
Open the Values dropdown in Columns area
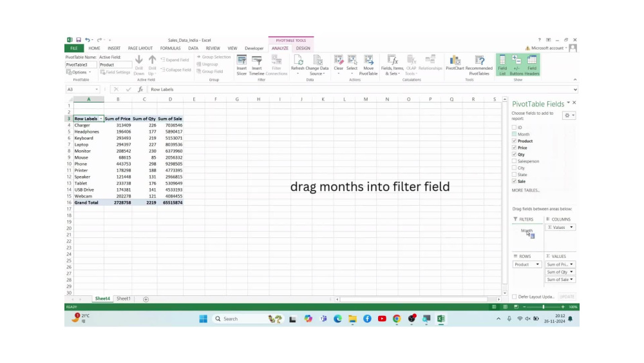tap(571, 228)
